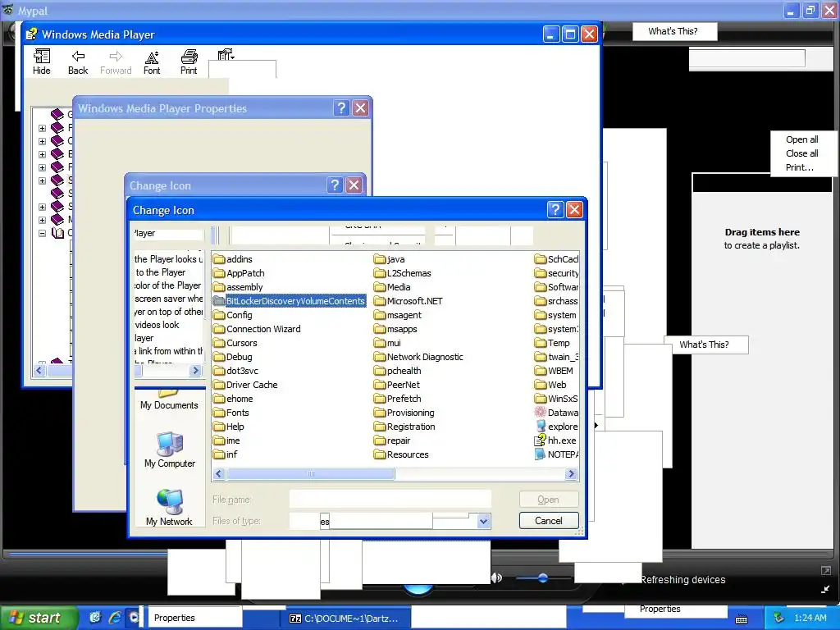Screen dimensions: 840x630
Task: Click the Internet Explorer quick launch icon
Action: click(115, 618)
